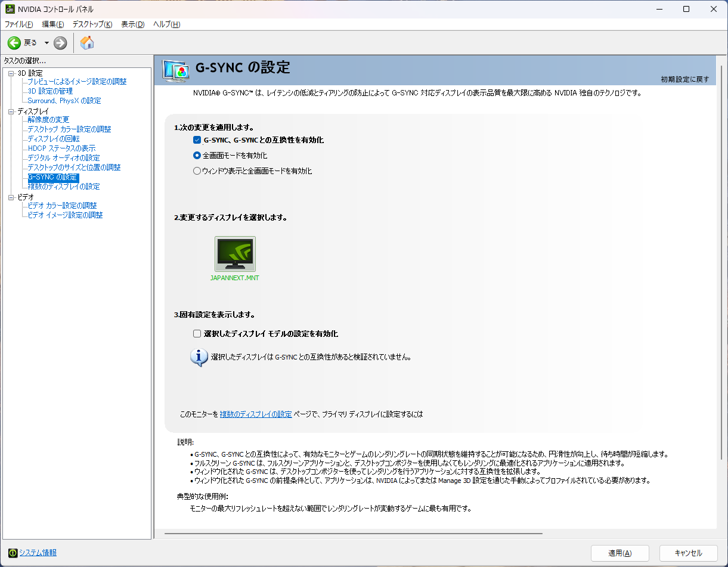The height and width of the screenshot is (567, 728).
Task: Click the タスクの選択... label
Action: [25, 61]
